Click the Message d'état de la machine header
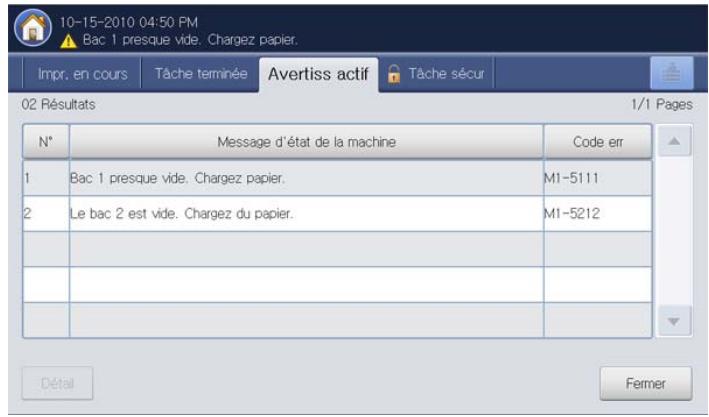This screenshot has height=417, width=709. click(306, 142)
